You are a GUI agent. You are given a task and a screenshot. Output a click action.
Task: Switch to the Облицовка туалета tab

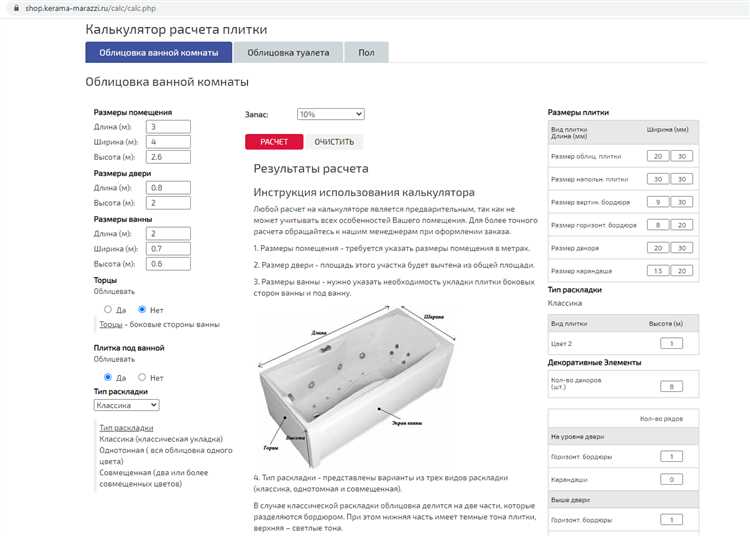[287, 52]
